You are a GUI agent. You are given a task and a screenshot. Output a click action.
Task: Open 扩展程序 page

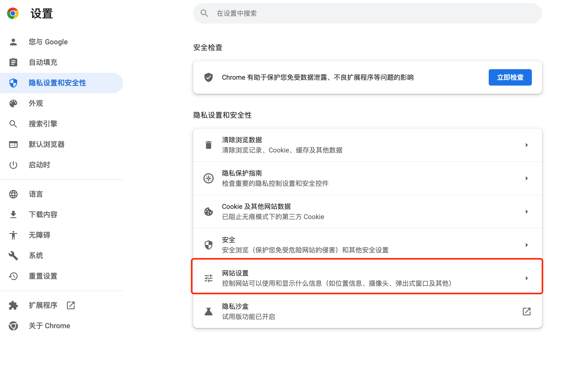pos(62,305)
